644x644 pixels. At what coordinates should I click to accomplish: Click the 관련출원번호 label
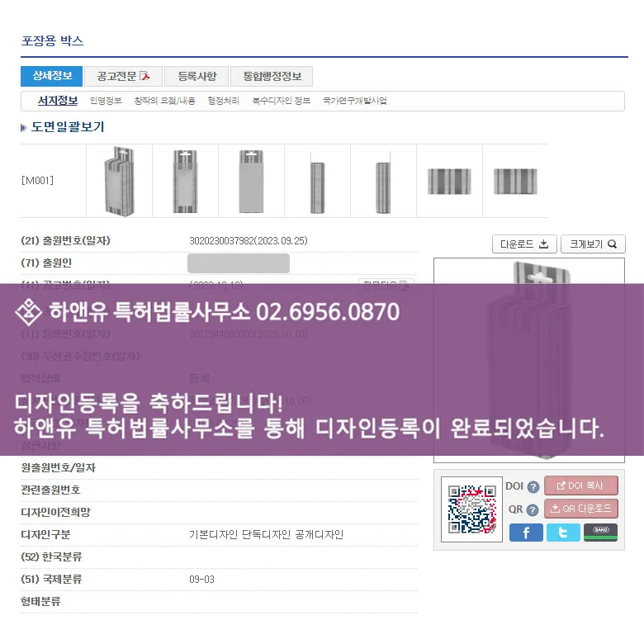[x=50, y=490]
